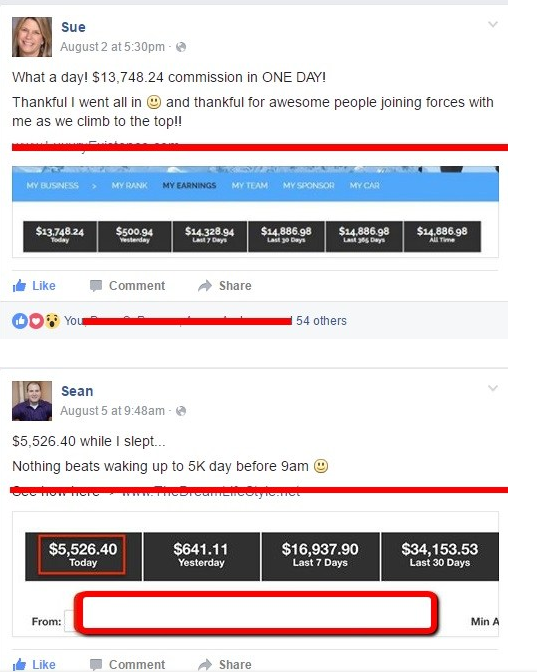Open Sean's profile name link
This screenshot has height=672, width=537.
[77, 391]
